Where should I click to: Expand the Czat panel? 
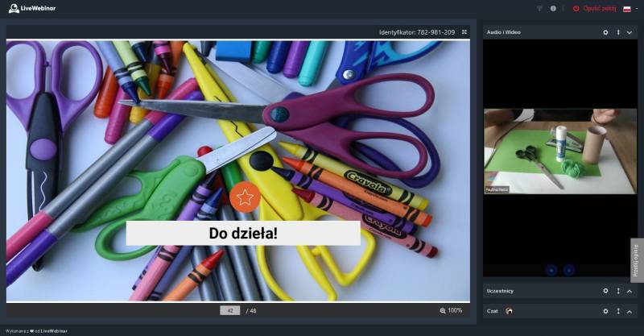click(630, 311)
